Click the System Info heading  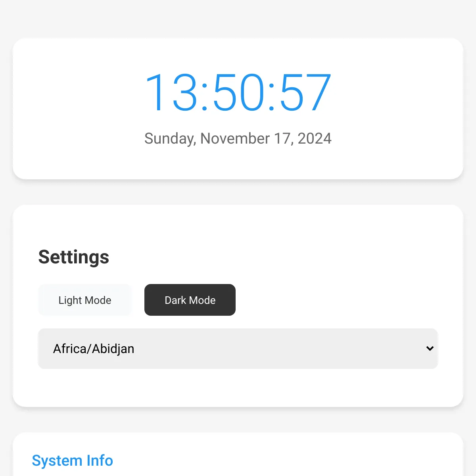(73, 461)
